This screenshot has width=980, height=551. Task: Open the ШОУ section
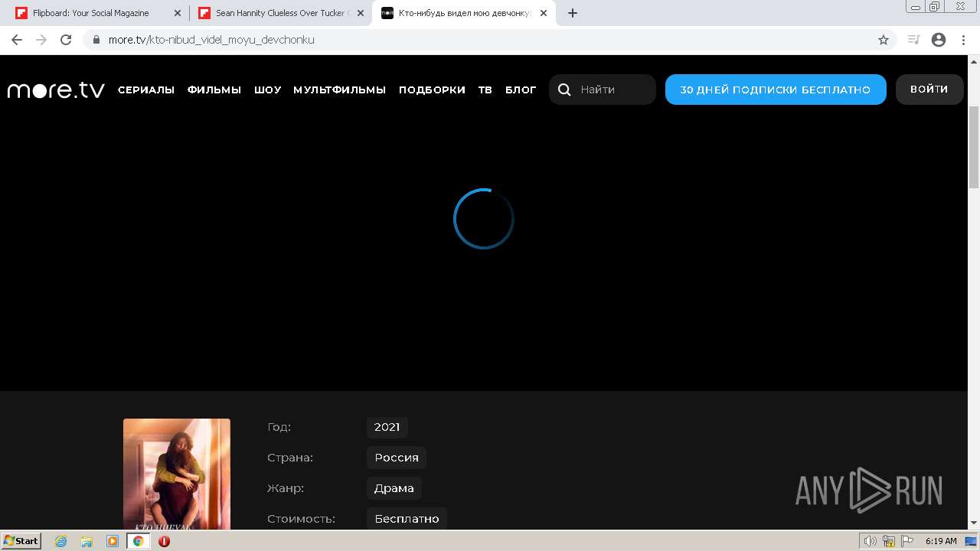tap(268, 90)
